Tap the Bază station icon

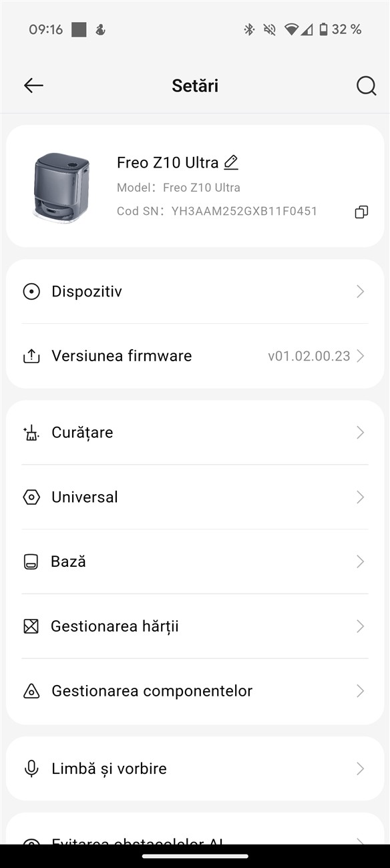[x=31, y=562]
